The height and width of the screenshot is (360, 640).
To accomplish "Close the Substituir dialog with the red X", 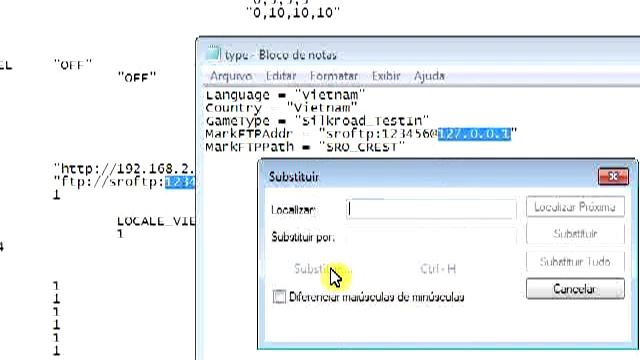I will pyautogui.click(x=613, y=176).
